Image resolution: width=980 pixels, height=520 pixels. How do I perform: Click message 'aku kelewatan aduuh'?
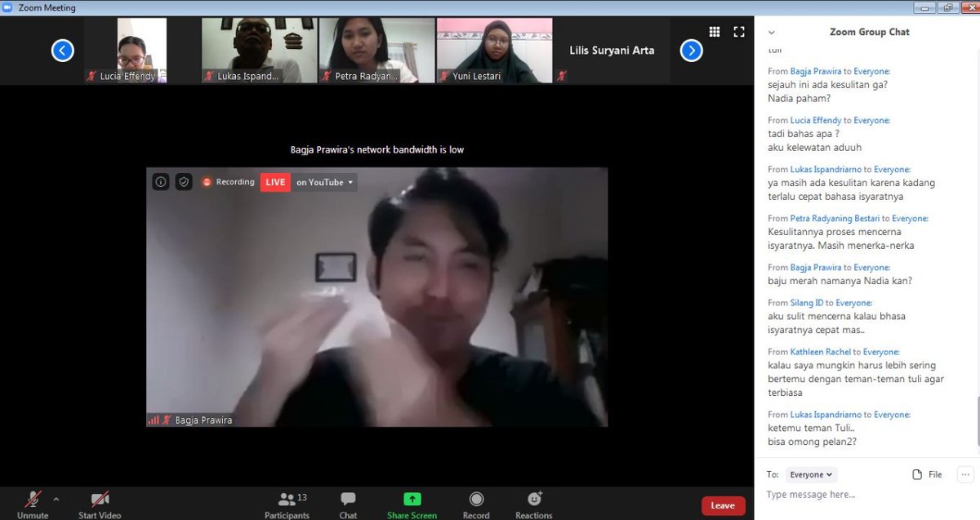(x=813, y=148)
